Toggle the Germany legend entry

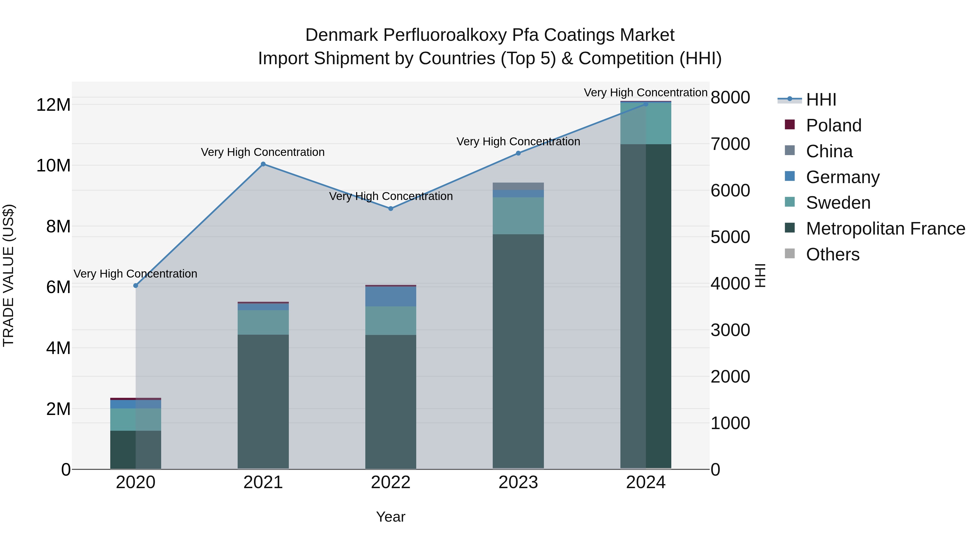coord(832,177)
